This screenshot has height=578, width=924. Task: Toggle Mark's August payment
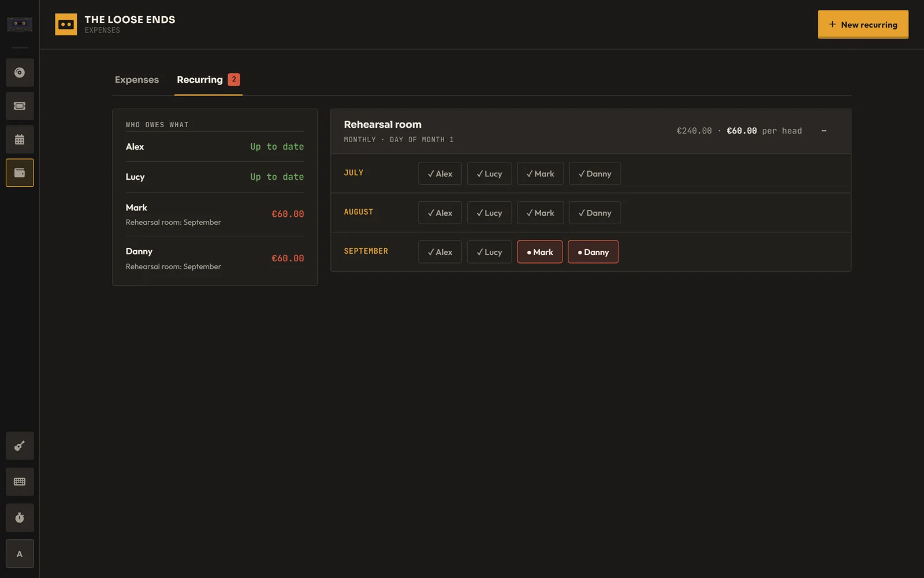pyautogui.click(x=541, y=213)
